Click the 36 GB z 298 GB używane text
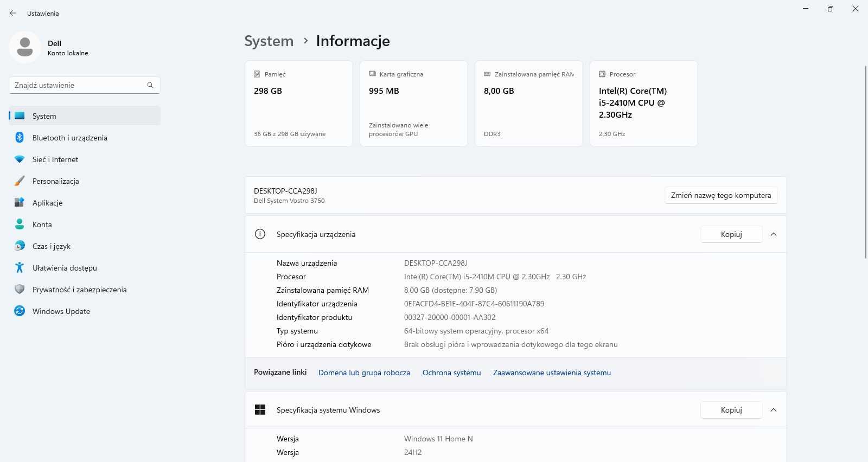Viewport: 868px width, 462px height. [x=290, y=134]
